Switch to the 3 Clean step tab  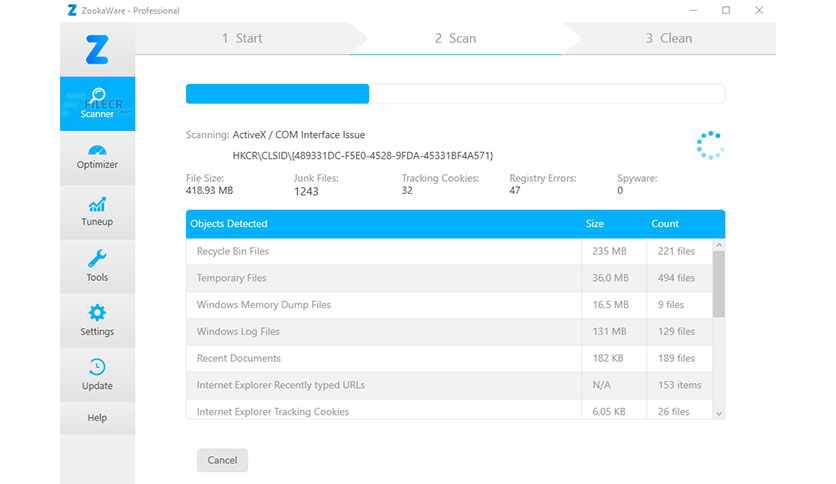[x=669, y=38]
